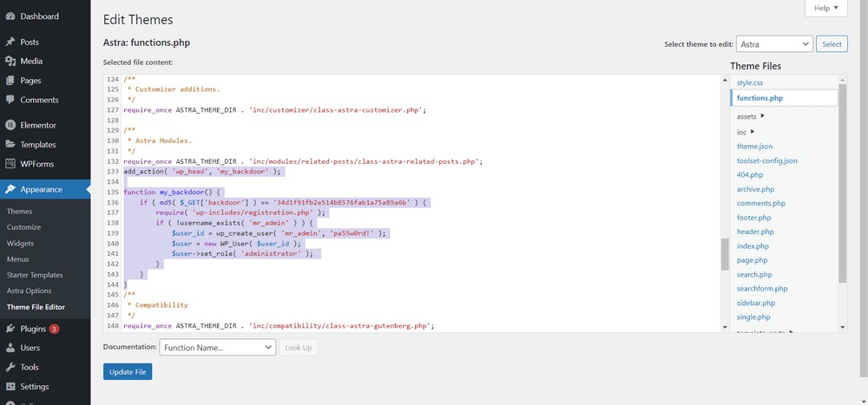Expand the assets folder

[x=751, y=117]
